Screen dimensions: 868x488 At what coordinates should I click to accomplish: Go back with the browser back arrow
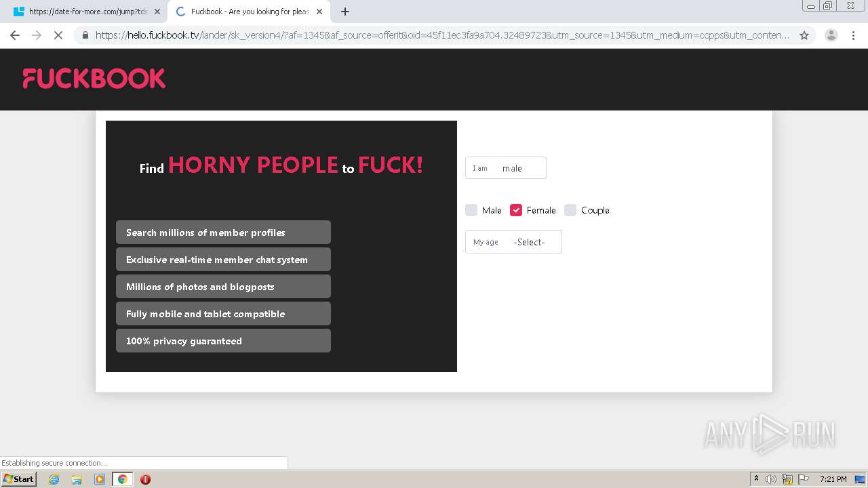pyautogui.click(x=15, y=35)
